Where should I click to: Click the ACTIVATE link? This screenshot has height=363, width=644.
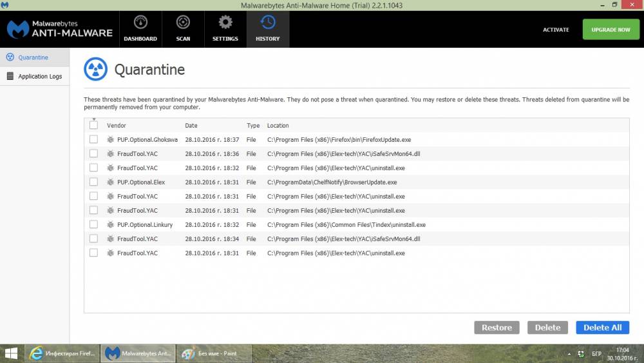coord(556,30)
